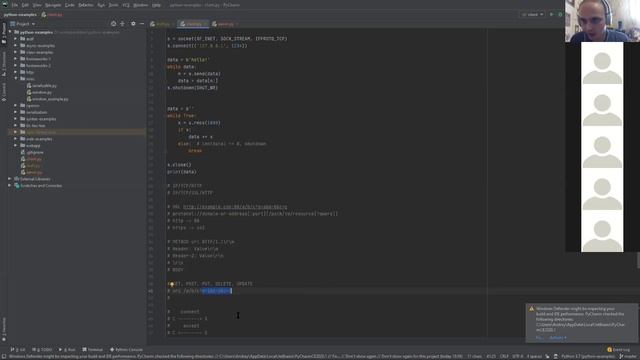Click Fix link in Windows Defender notification
Viewport: 640px width, 360px height.
click(x=539, y=338)
